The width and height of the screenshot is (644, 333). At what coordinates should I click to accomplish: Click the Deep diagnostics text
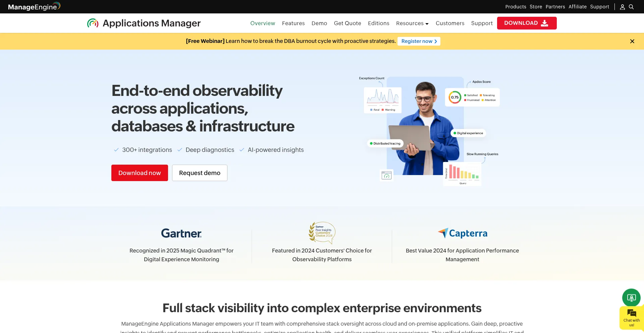(x=210, y=150)
